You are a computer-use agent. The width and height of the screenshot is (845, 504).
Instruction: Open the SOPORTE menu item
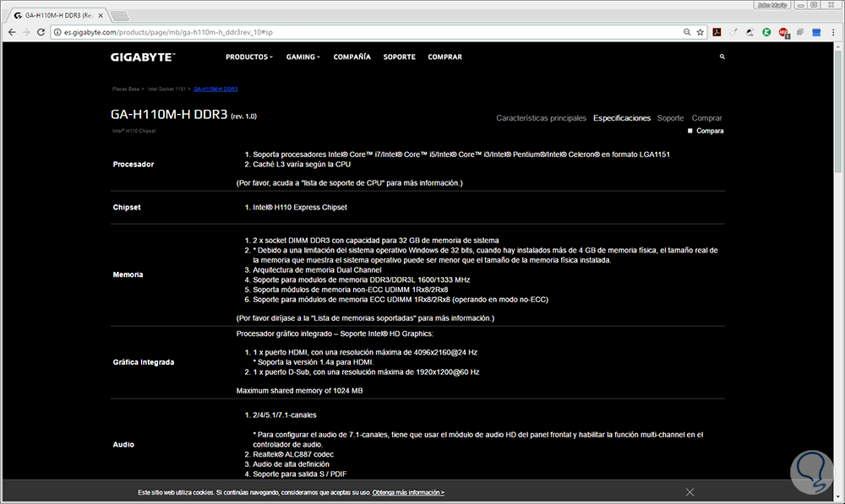(400, 57)
